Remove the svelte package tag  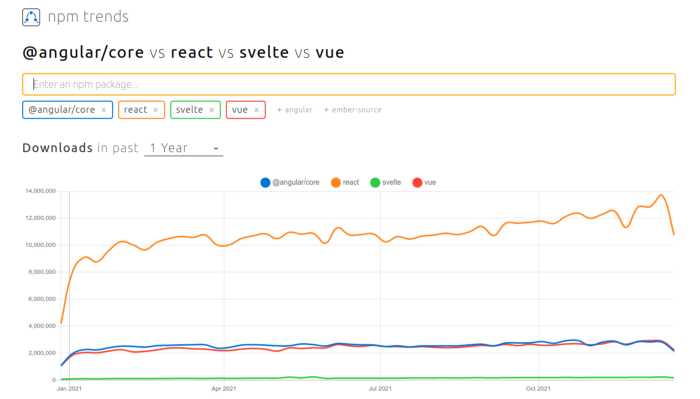pyautogui.click(x=212, y=110)
